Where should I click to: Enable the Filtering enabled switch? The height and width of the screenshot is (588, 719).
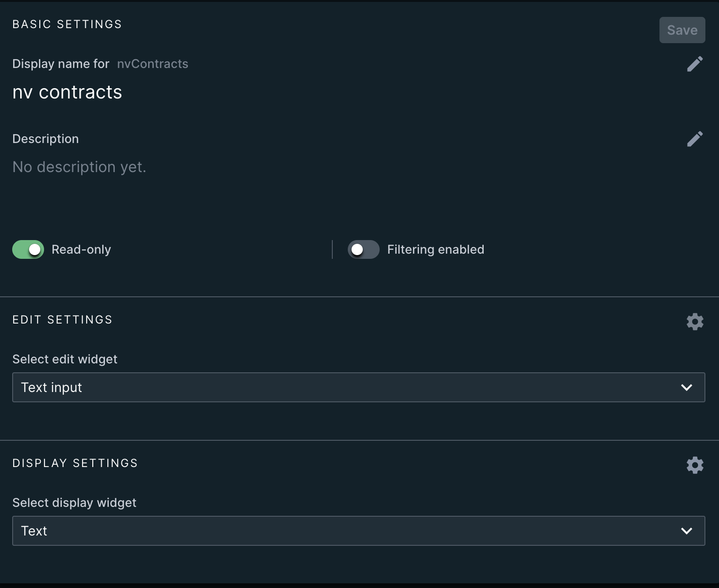tap(363, 249)
